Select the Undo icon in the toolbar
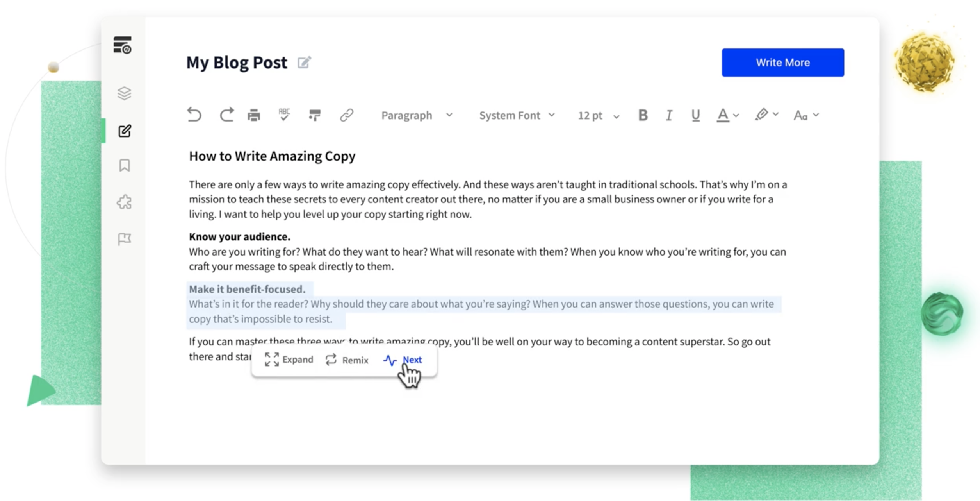Image resolution: width=980 pixels, height=501 pixels. tap(195, 115)
